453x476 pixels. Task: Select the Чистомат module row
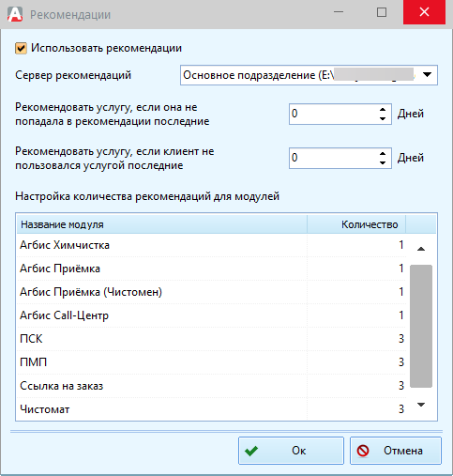[x=211, y=409]
